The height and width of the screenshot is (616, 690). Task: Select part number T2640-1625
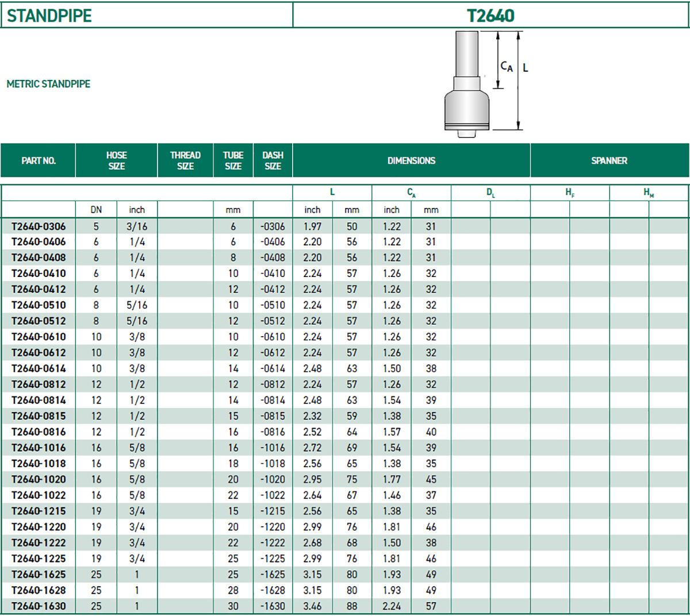[39, 574]
